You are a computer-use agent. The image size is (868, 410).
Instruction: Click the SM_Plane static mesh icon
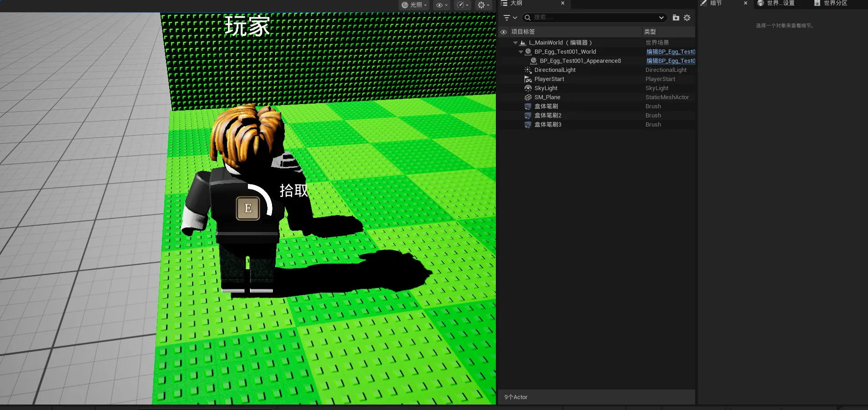pos(528,97)
